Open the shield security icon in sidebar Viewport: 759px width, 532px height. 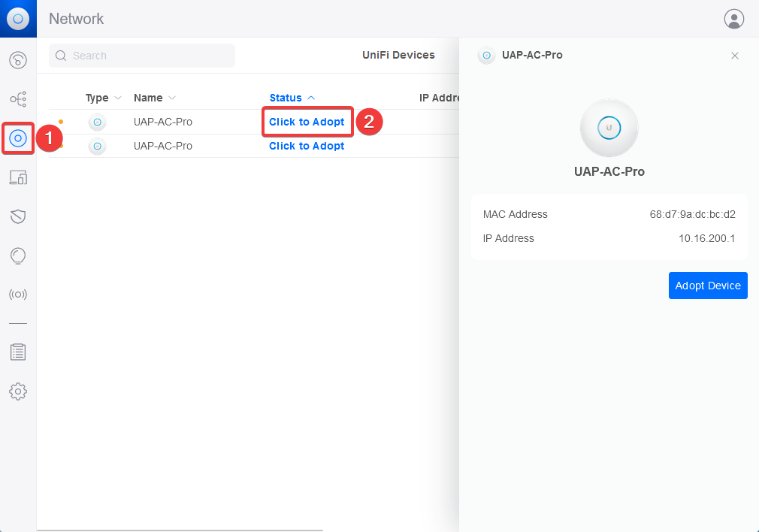[x=18, y=216]
